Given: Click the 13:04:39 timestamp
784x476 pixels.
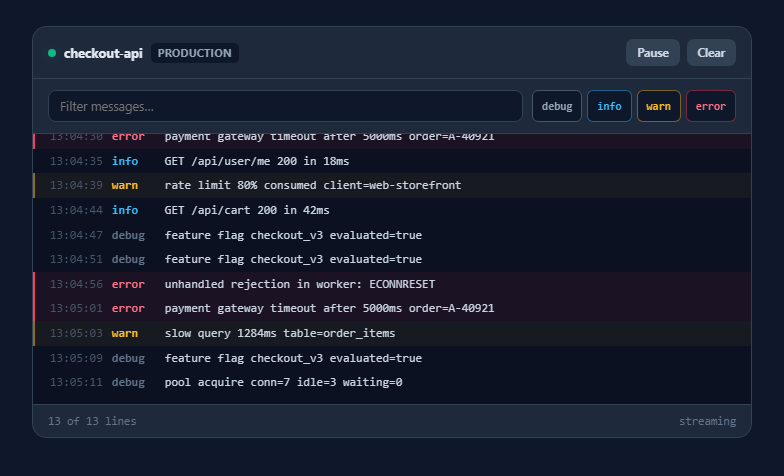Looking at the screenshot, I should point(76,186).
